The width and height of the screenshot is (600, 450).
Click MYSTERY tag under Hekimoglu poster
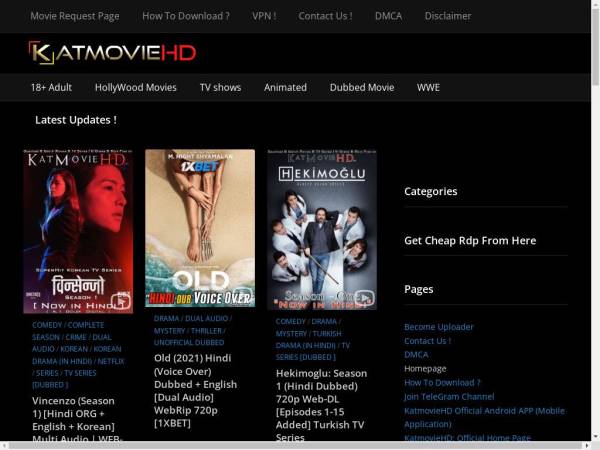291,334
